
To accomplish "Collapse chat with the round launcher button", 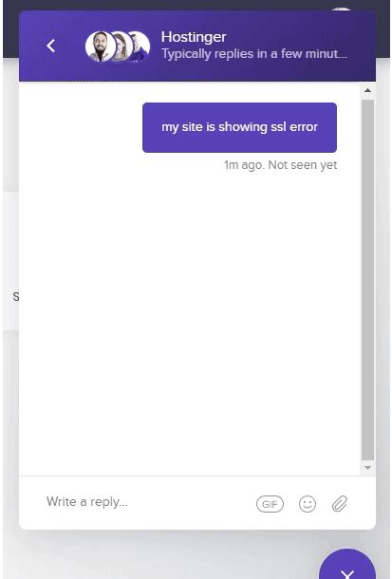I will click(x=347, y=565).
